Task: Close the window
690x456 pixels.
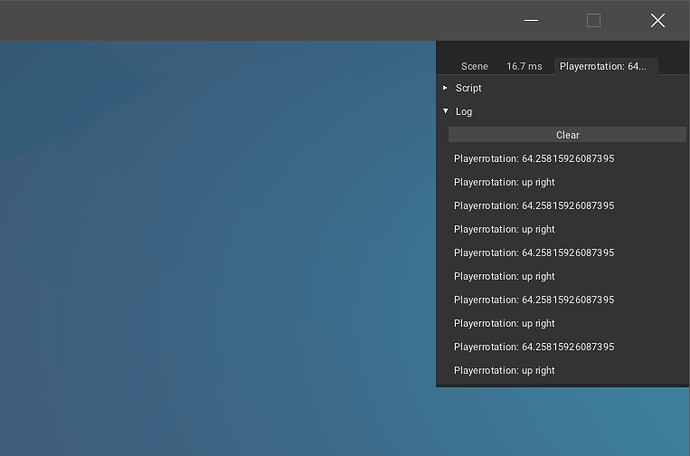Action: point(657,21)
